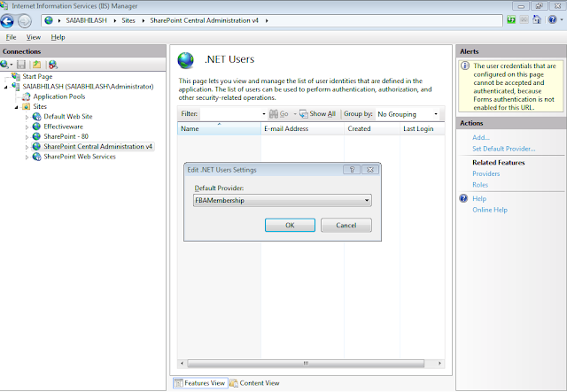Click the blue Help icon in Actions

click(x=463, y=198)
